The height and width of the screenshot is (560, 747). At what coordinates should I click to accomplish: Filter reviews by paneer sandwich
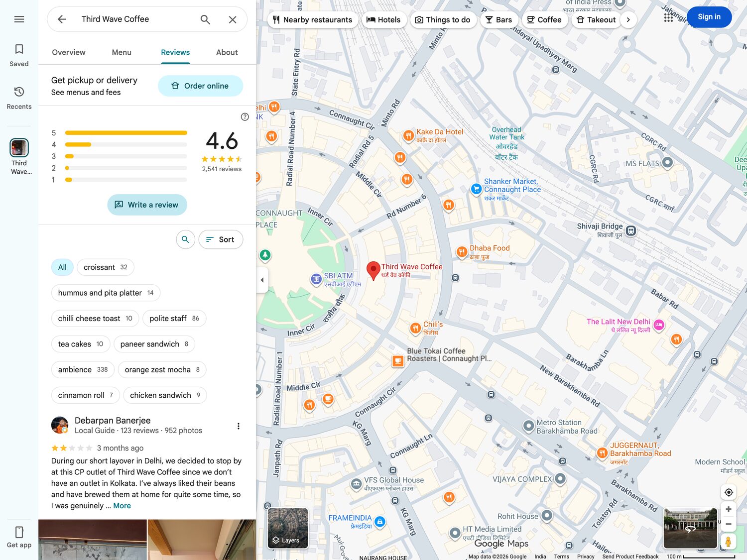point(154,344)
